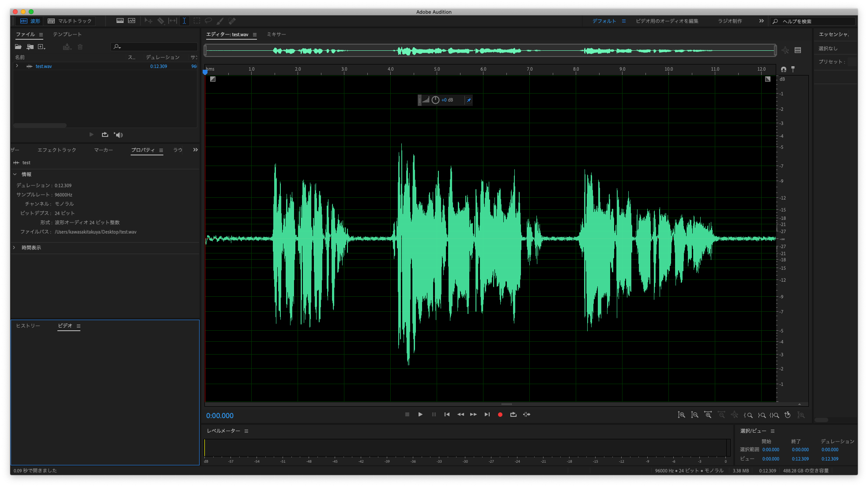Switch to the ミキサー tab
This screenshot has height=487, width=868.
point(276,34)
